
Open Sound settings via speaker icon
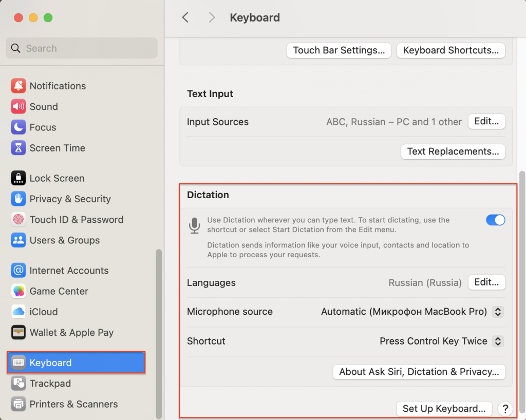coord(18,107)
